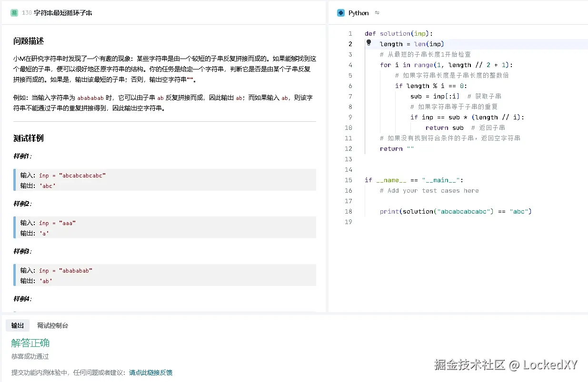
Task: Click the green 易 difficulty badge
Action: [x=14, y=13]
